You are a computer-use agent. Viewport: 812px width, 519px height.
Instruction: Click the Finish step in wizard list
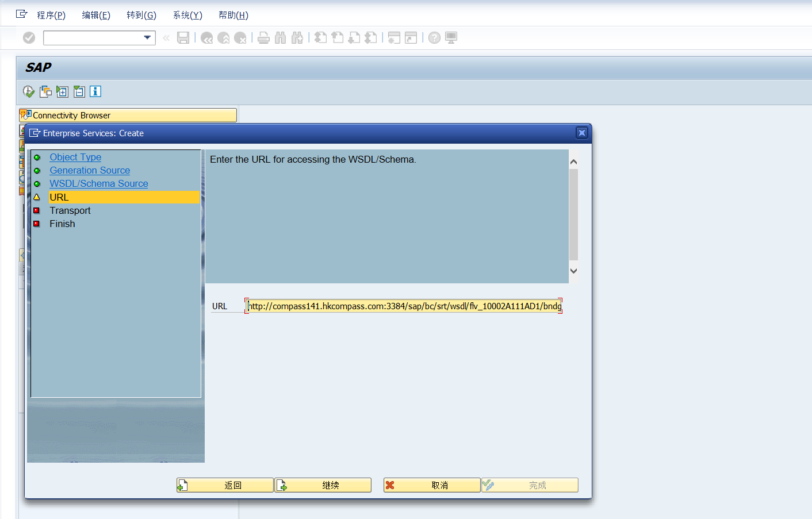point(62,224)
